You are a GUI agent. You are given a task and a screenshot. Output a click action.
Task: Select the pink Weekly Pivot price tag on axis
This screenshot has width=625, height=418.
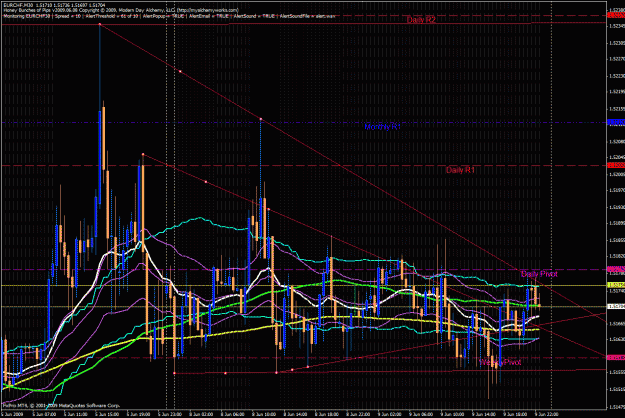(616, 357)
